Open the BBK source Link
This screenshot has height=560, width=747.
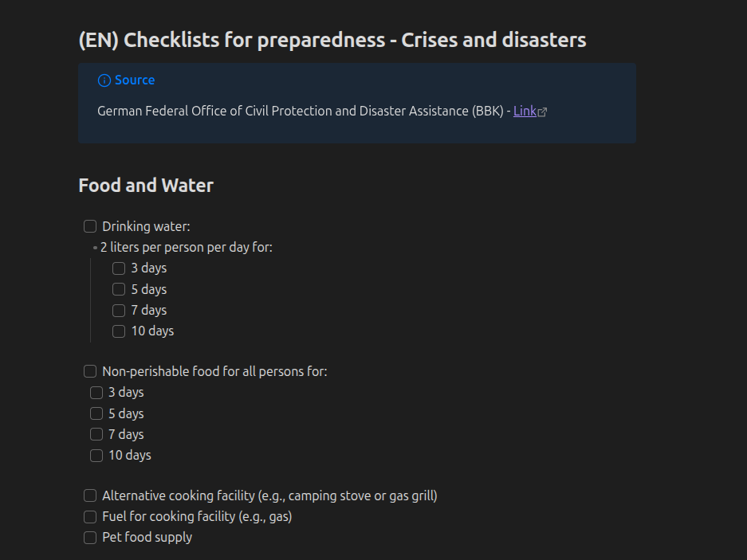[524, 111]
